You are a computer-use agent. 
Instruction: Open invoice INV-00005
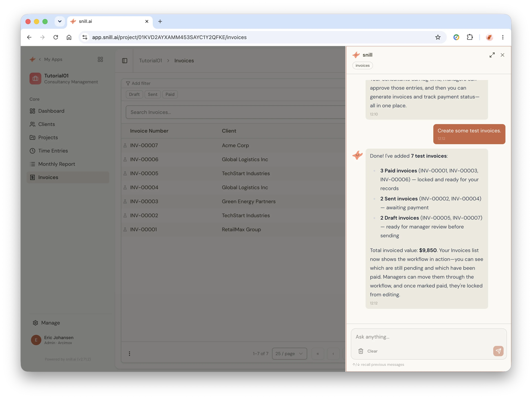pos(144,174)
